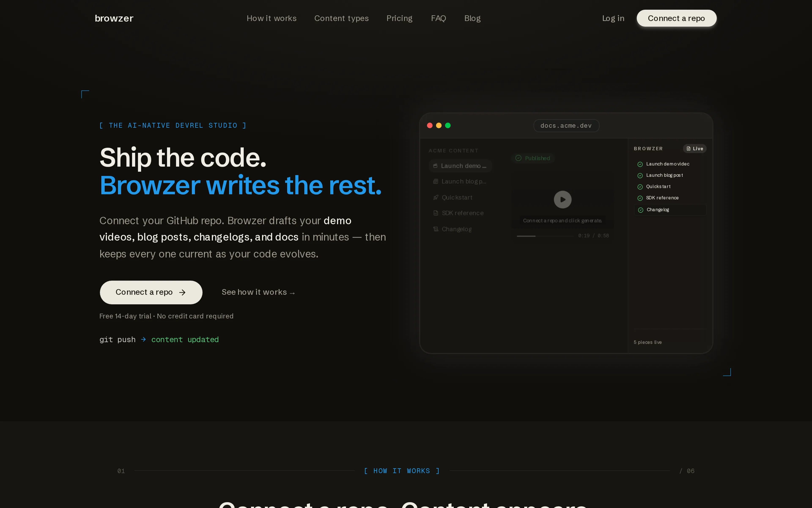Image resolution: width=812 pixels, height=508 pixels.
Task: Select Launch demo item in Acme Content
Action: (460, 166)
